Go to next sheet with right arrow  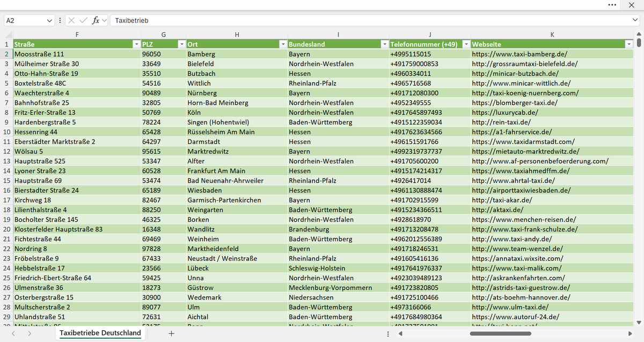(x=29, y=333)
